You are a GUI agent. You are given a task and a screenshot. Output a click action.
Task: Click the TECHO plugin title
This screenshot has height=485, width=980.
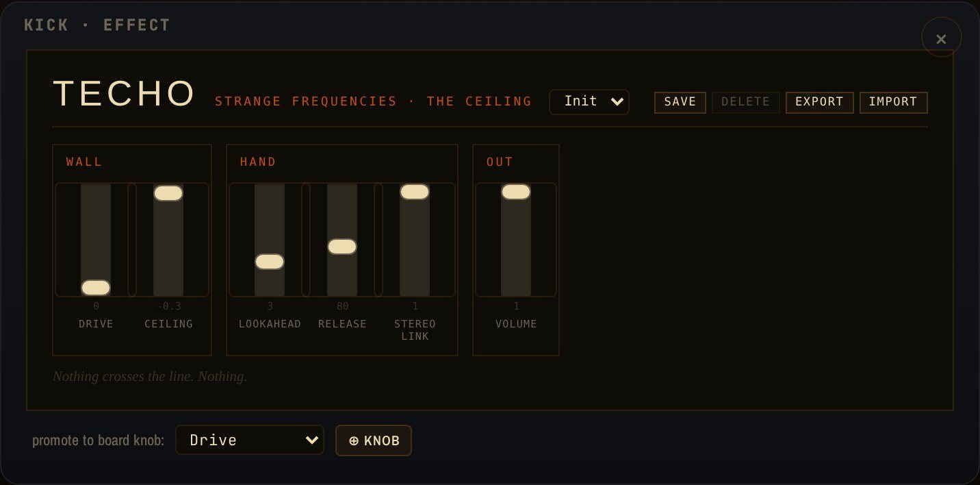coord(125,93)
